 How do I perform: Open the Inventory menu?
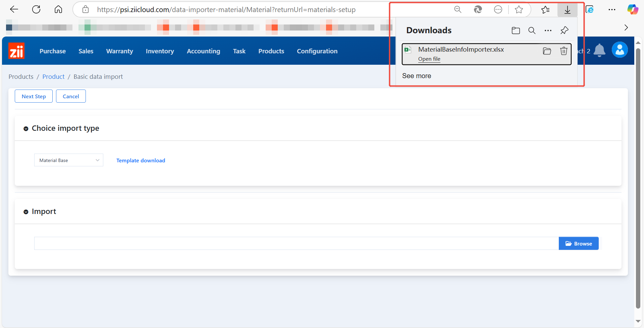(x=160, y=51)
